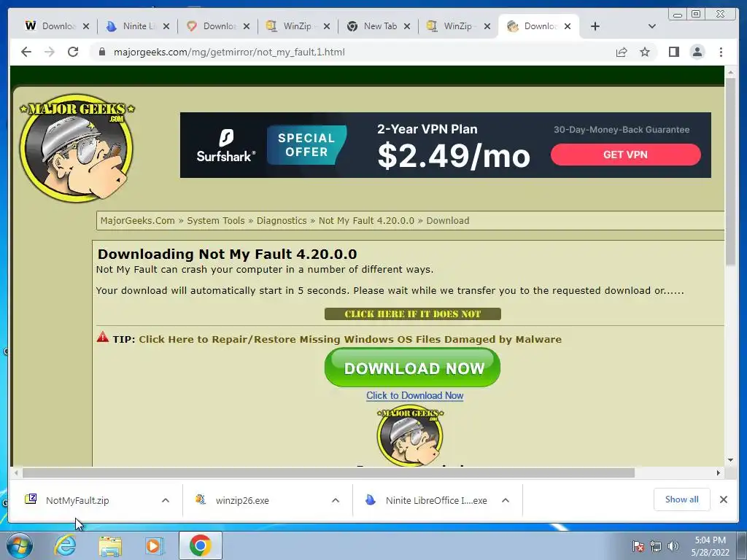Image resolution: width=747 pixels, height=560 pixels.
Task: Close the active MajorGeeks Download tab
Action: click(x=568, y=26)
